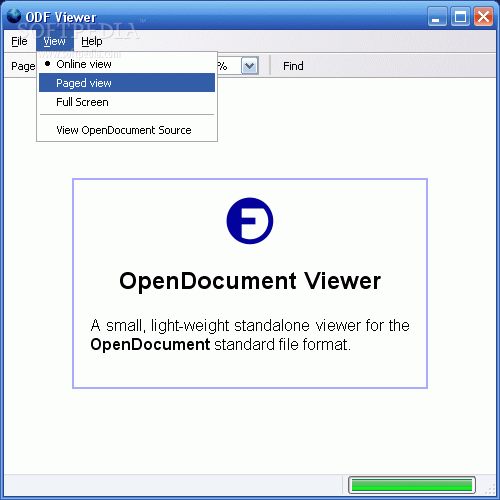Click the green progress bar in status bar

412,485
